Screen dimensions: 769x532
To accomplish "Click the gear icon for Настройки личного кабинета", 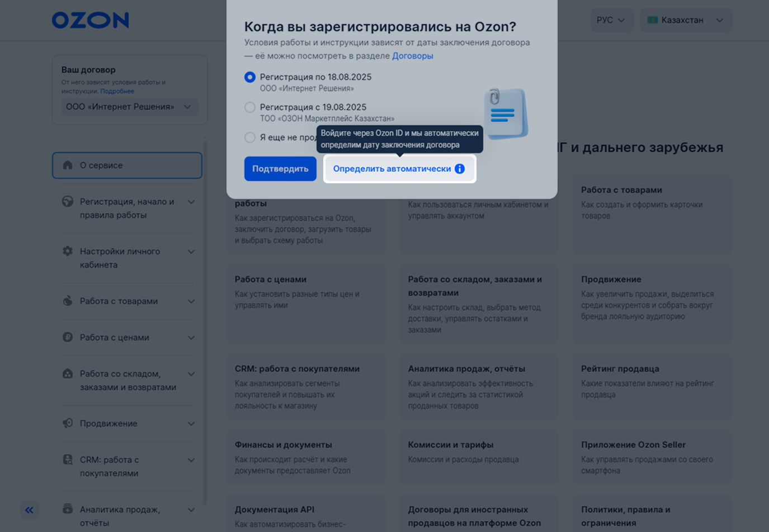I will 68,251.
